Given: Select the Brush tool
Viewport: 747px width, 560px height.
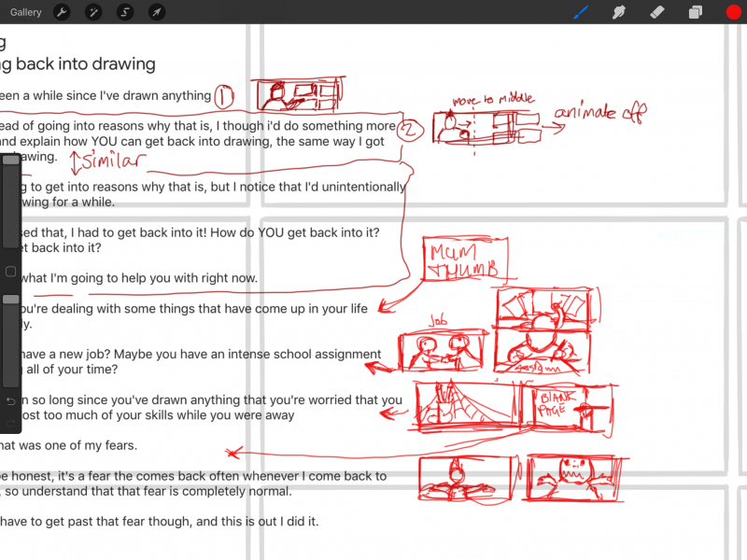Looking at the screenshot, I should [x=581, y=12].
